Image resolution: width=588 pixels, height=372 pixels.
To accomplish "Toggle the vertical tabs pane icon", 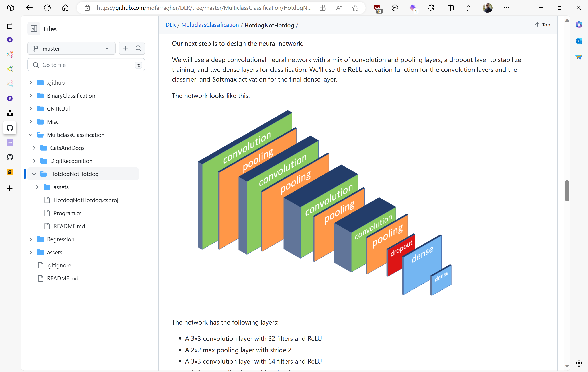I will pos(9,26).
